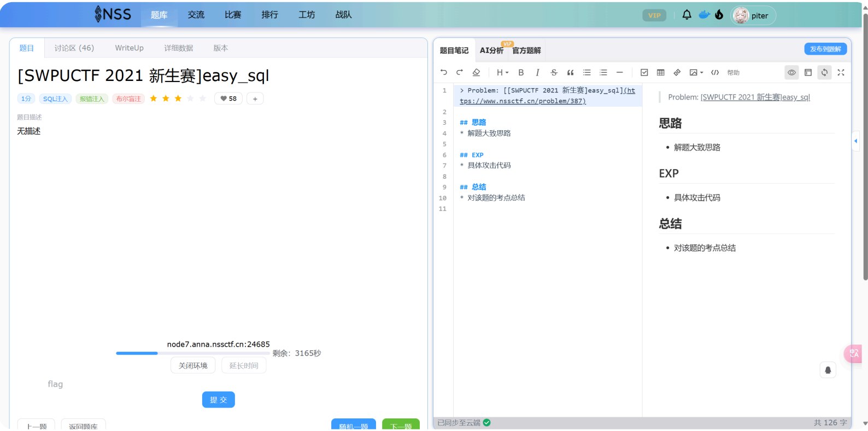Toggle fullscreen mode for the notes editor
This screenshot has width=868, height=431.
[841, 72]
